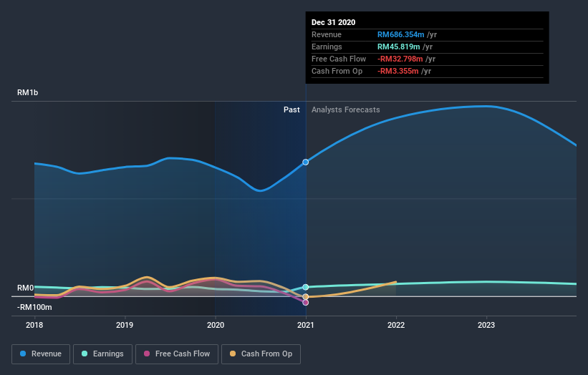The width and height of the screenshot is (588, 375).
Task: Click the Revenue row label in tooltip
Action: [x=327, y=35]
